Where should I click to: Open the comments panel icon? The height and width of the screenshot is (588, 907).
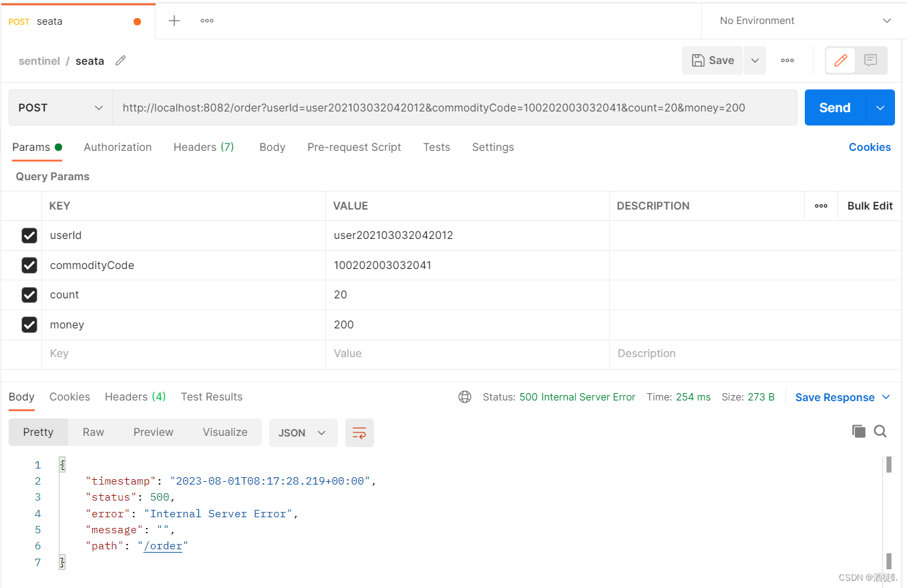[870, 60]
